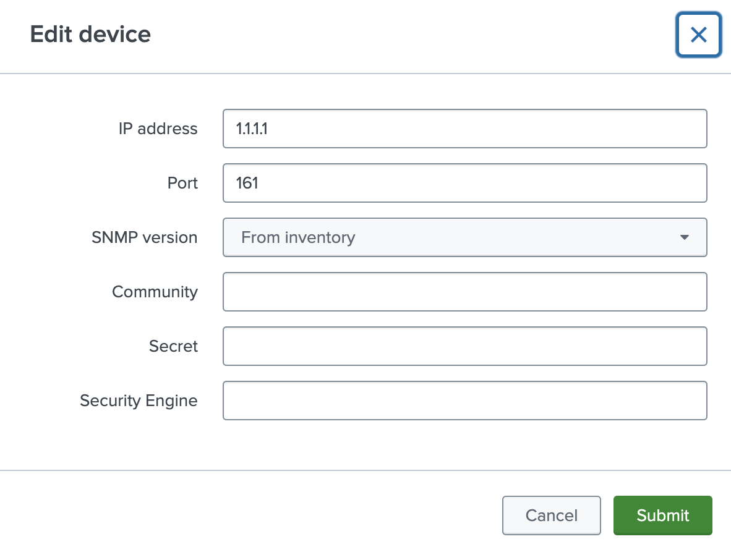Click the 'Security Engine' label text
Screen dimensions: 731x560
point(139,401)
